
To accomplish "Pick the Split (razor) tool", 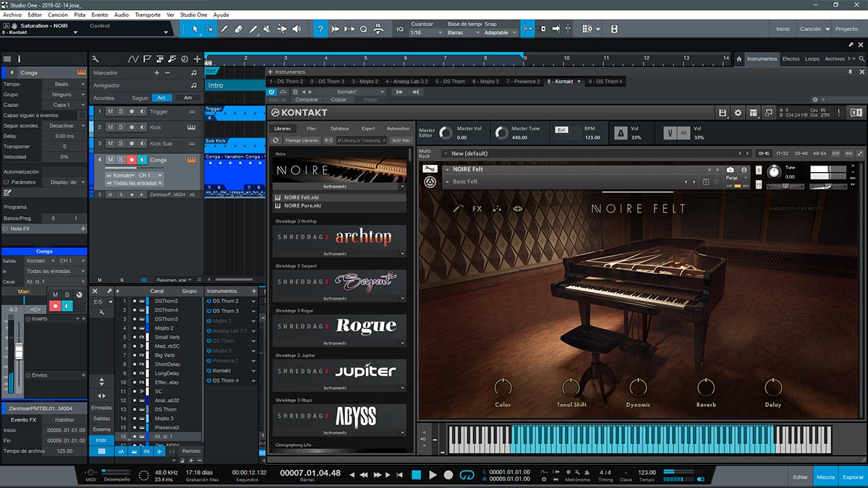I will [224, 29].
